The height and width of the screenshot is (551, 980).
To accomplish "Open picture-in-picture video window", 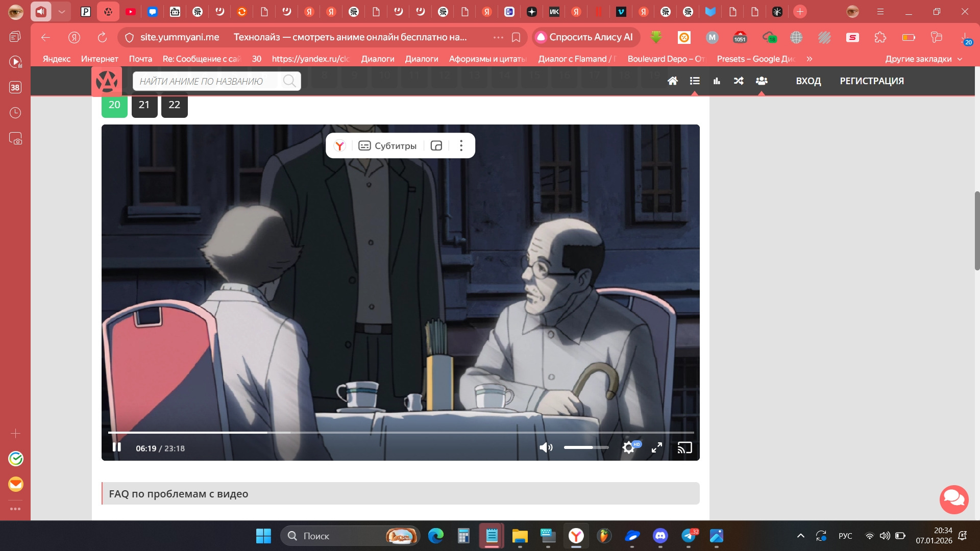I will click(x=436, y=146).
